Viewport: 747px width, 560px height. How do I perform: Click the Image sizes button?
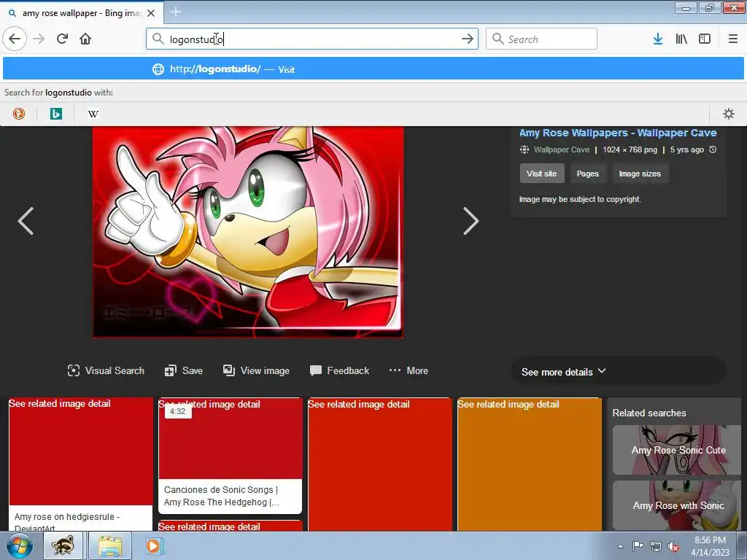pyautogui.click(x=640, y=174)
